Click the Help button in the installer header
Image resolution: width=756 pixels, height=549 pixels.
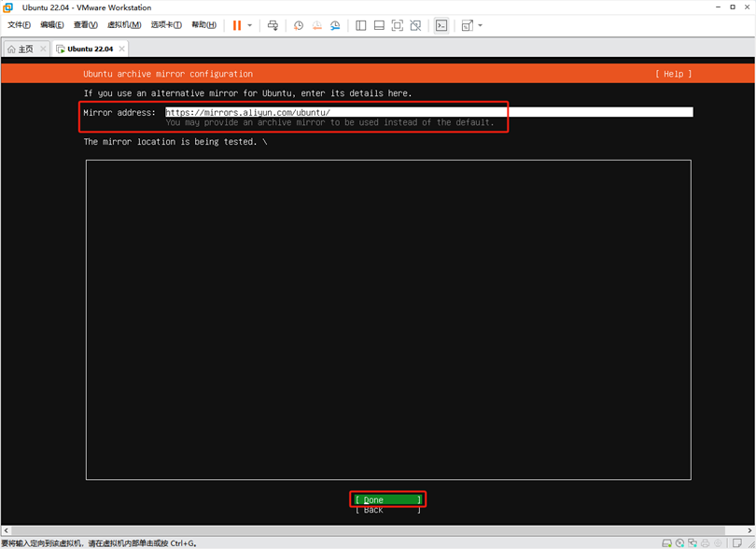coord(673,74)
